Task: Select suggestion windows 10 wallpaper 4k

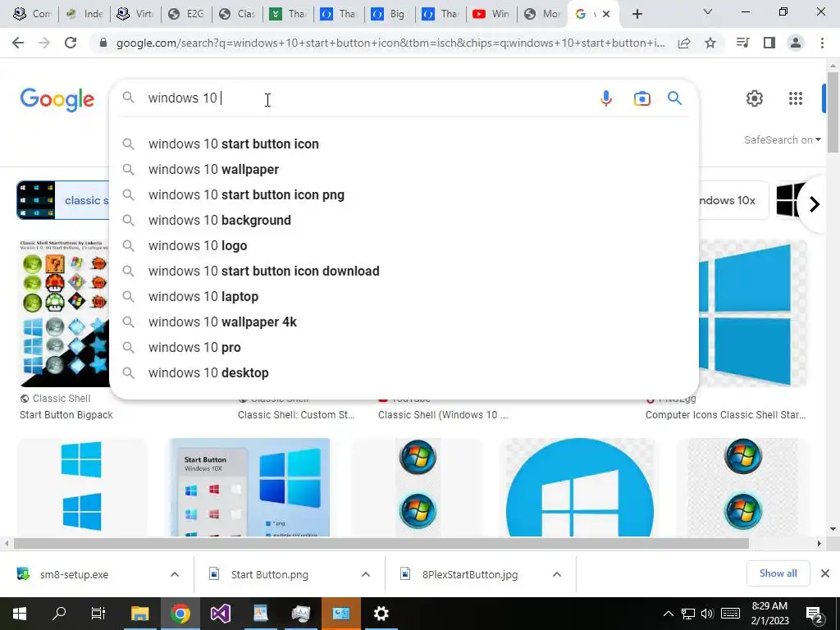Action: 404,322
